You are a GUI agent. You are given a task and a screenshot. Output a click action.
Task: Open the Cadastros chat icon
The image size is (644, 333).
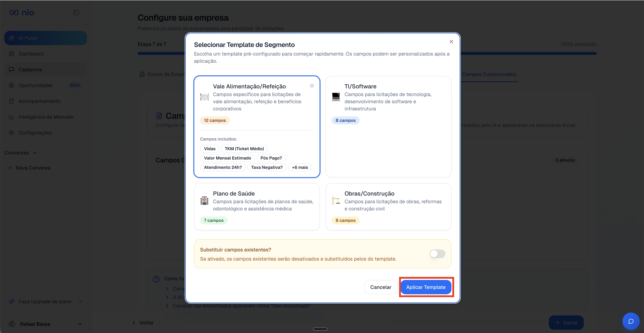pos(11,70)
